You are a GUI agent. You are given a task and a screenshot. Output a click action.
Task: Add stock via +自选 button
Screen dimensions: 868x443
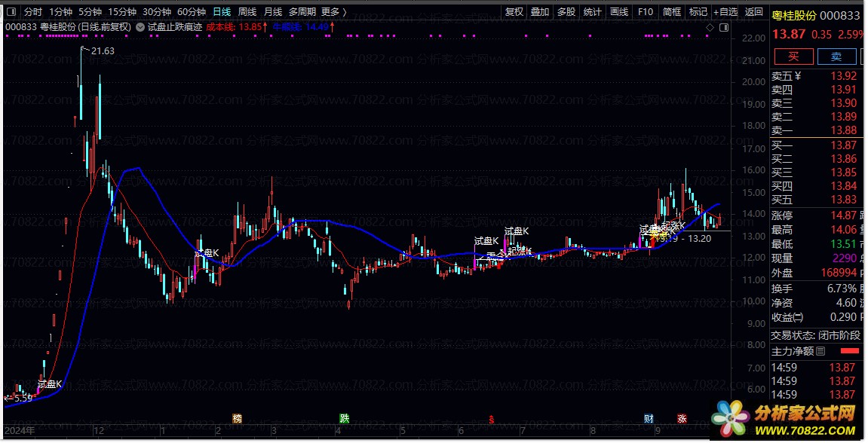point(725,12)
